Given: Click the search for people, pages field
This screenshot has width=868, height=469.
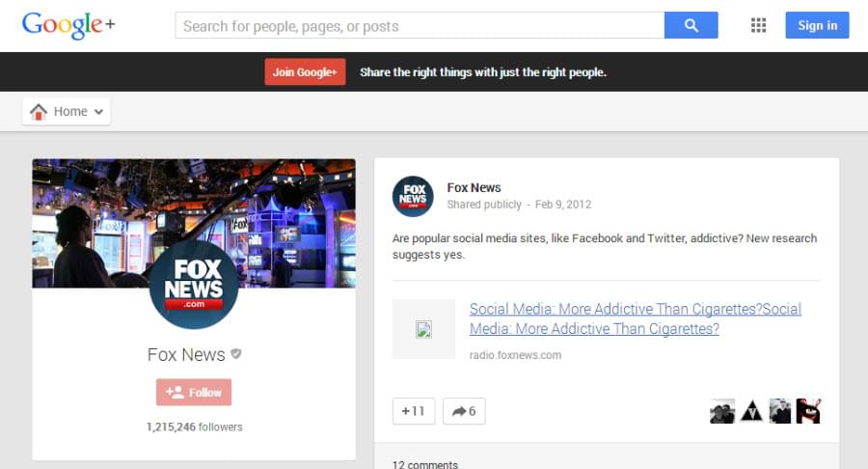Looking at the screenshot, I should coord(420,26).
